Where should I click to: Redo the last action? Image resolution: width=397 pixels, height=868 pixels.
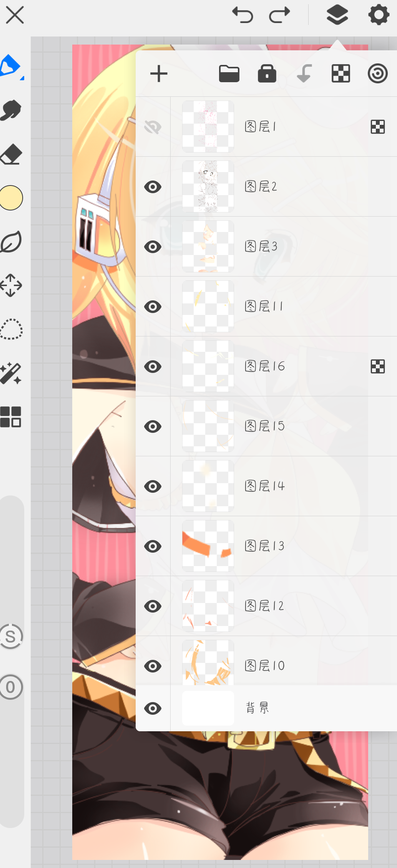[279, 15]
